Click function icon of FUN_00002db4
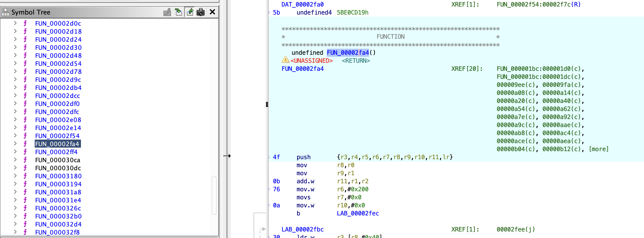This screenshot has width=644, height=238. click(25, 88)
